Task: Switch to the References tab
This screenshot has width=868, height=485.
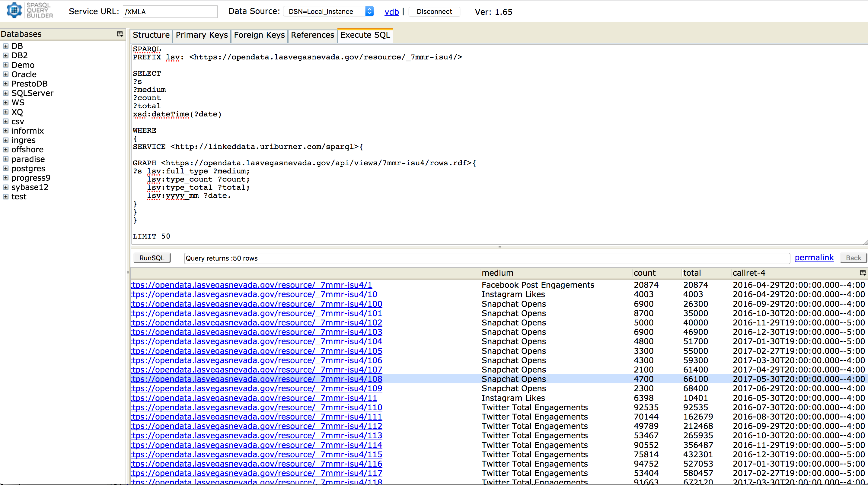Action: click(312, 35)
